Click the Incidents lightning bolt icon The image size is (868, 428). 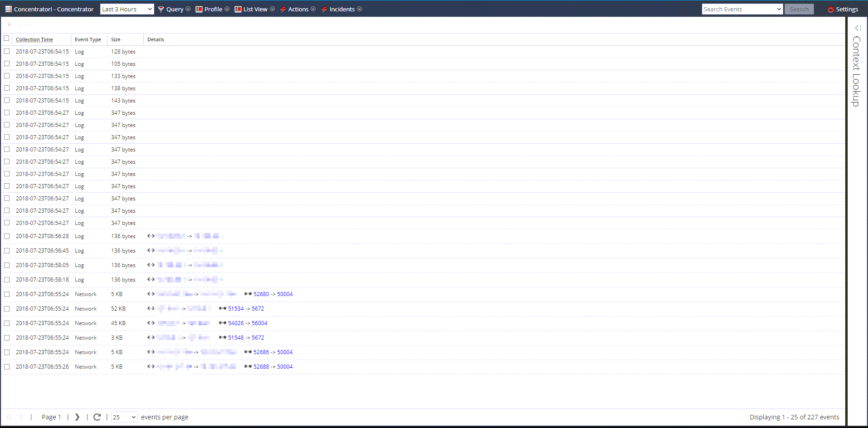[324, 9]
